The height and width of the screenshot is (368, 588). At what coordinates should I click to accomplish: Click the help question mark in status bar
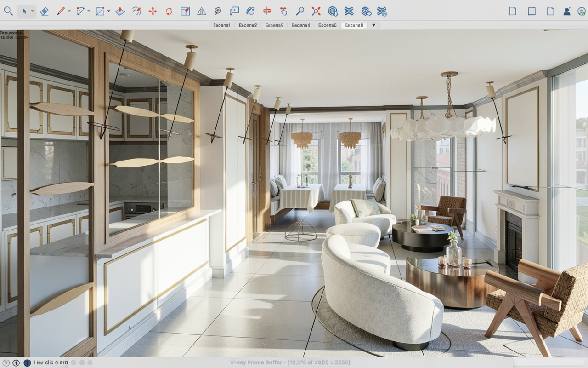[27, 362]
